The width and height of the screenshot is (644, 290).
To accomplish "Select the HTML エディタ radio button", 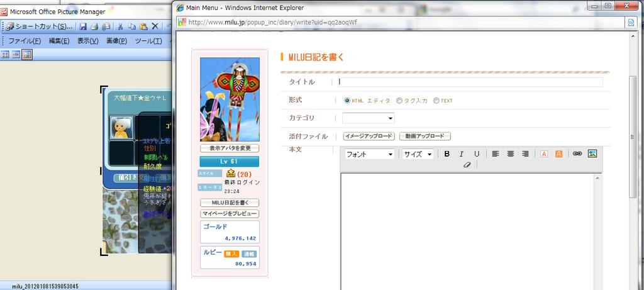I will coord(347,101).
